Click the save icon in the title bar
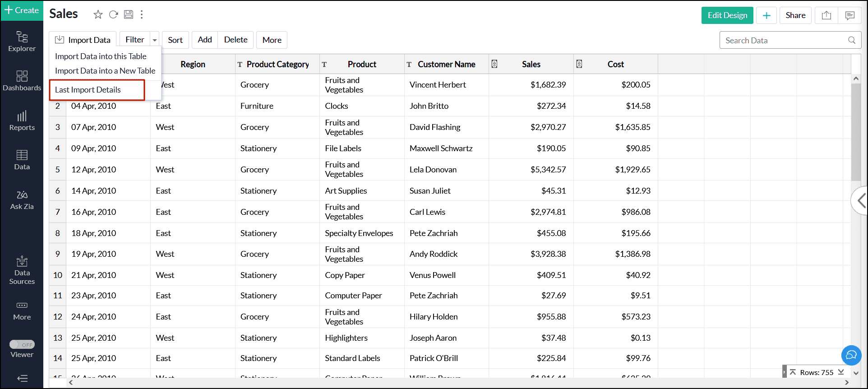This screenshot has width=868, height=389. coord(129,14)
